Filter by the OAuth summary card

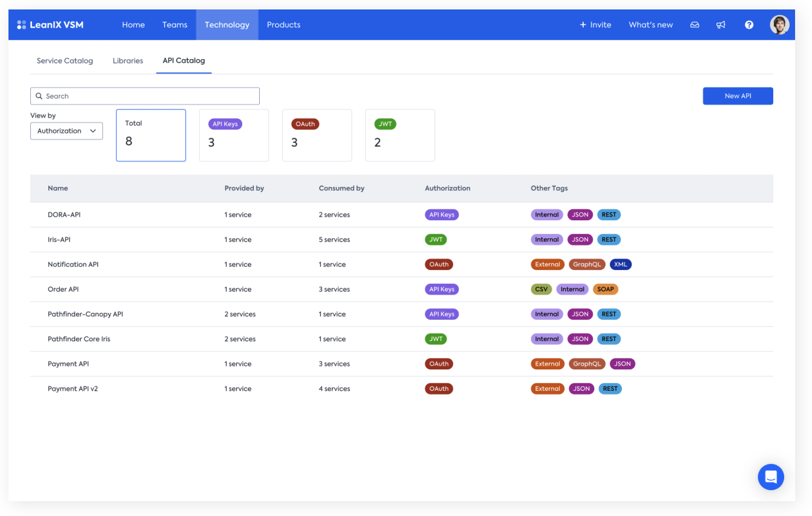click(317, 135)
